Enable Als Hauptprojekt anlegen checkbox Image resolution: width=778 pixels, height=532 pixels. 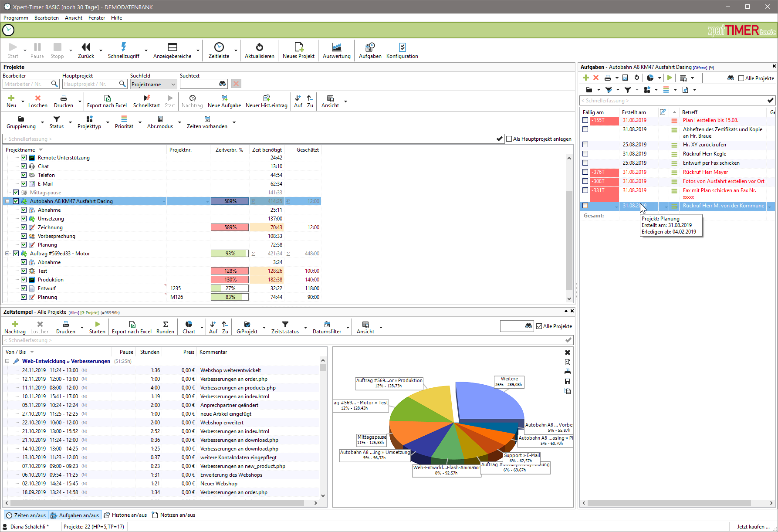(x=509, y=139)
